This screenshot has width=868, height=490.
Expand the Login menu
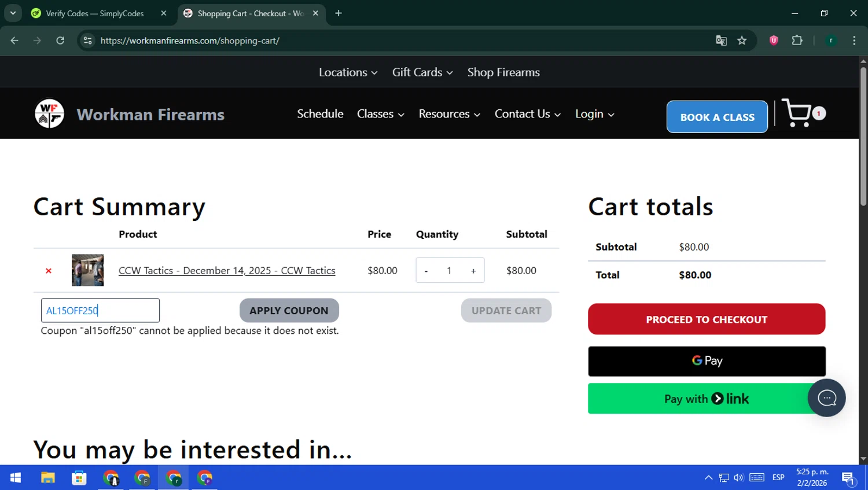[x=594, y=114]
